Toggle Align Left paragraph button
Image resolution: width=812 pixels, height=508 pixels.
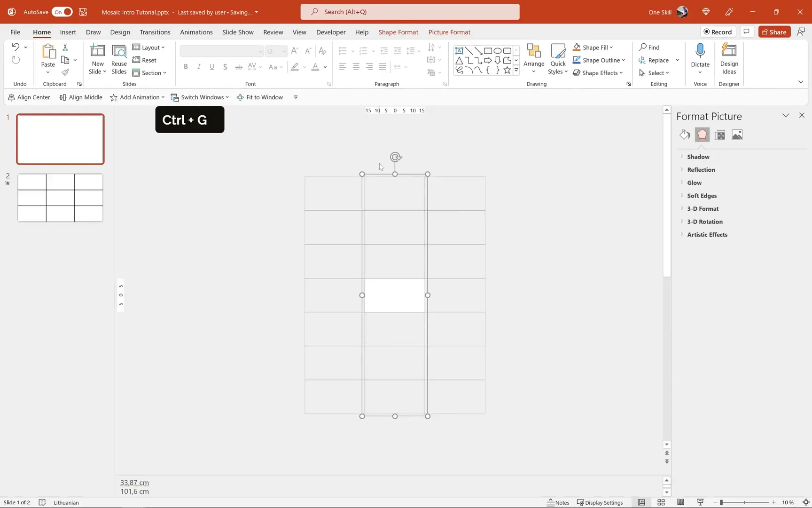tap(343, 67)
